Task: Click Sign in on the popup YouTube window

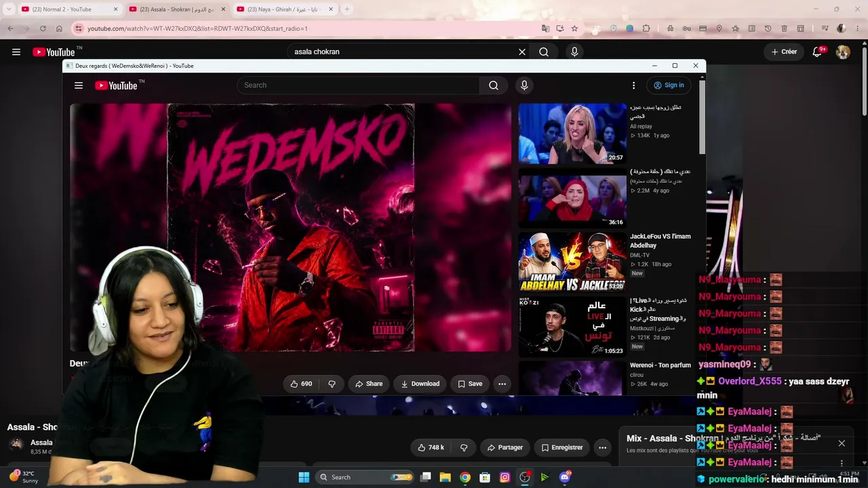Action: tap(669, 85)
